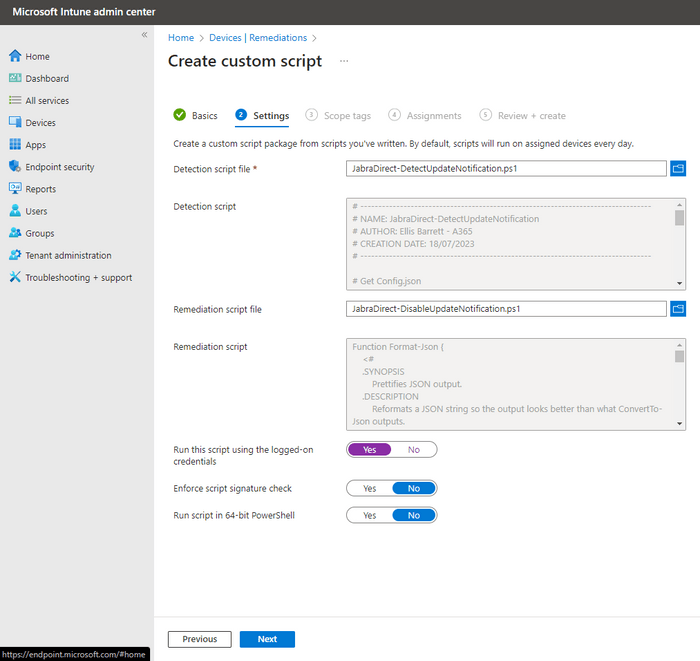Click the Next button
This screenshot has height=661, width=700.
tap(267, 639)
